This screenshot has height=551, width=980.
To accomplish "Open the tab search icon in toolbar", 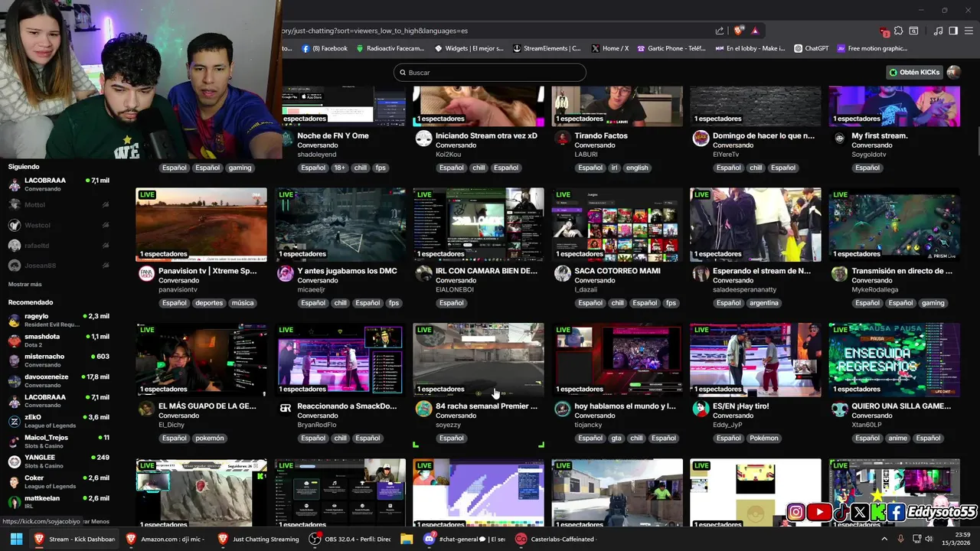I will (913, 31).
